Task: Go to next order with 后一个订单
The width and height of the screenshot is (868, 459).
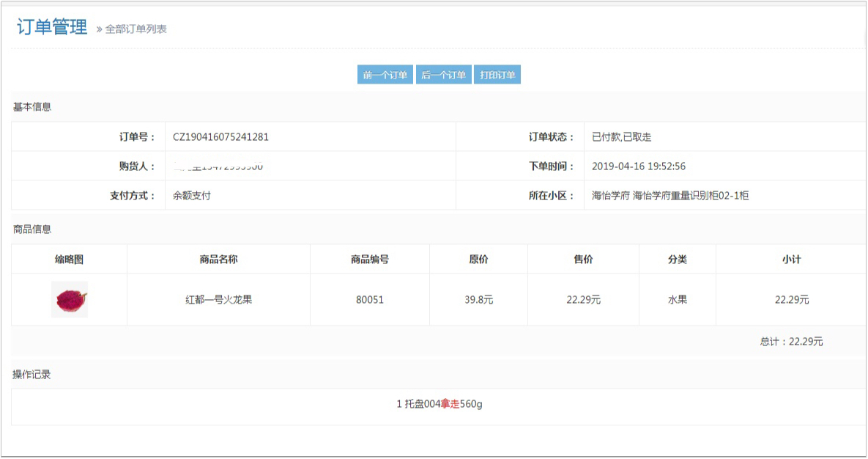Action: (444, 75)
